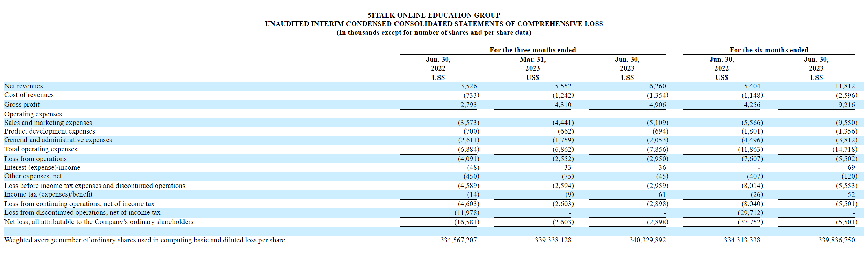
Task: Select the "Other expenses, net" label
Action: [33, 176]
